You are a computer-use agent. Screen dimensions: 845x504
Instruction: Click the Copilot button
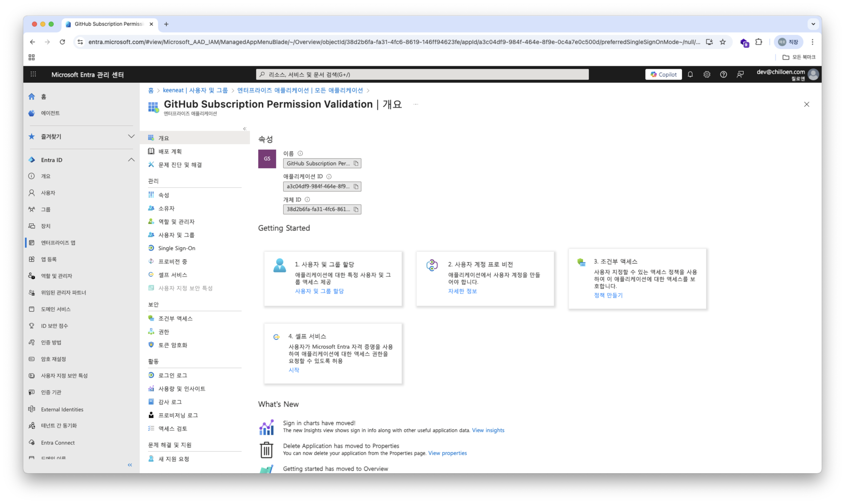(x=663, y=74)
